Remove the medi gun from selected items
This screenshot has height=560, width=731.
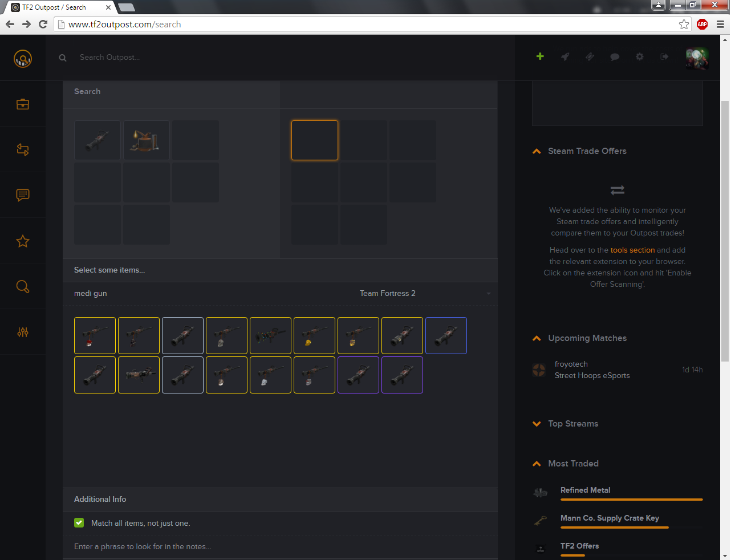pyautogui.click(x=98, y=140)
